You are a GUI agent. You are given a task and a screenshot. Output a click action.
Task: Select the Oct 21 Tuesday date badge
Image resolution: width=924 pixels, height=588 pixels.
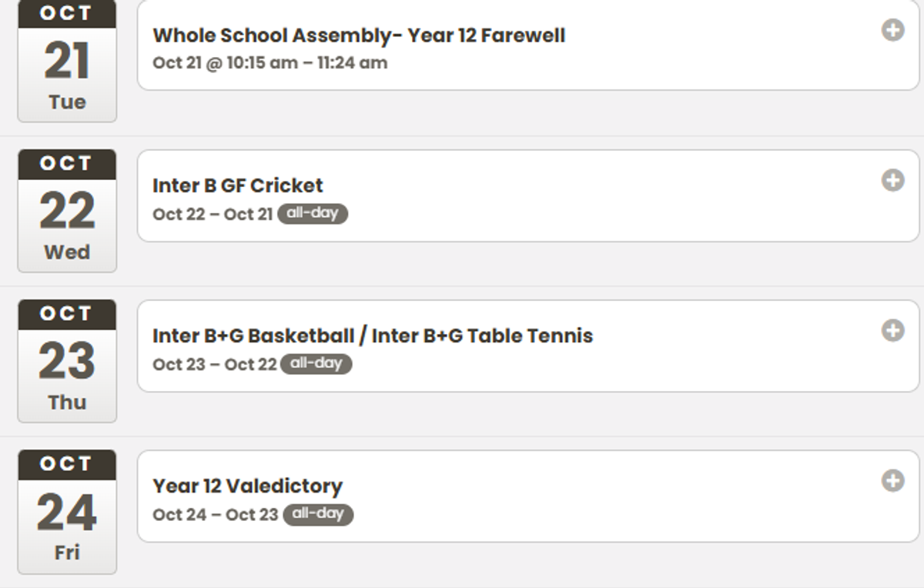[67, 62]
